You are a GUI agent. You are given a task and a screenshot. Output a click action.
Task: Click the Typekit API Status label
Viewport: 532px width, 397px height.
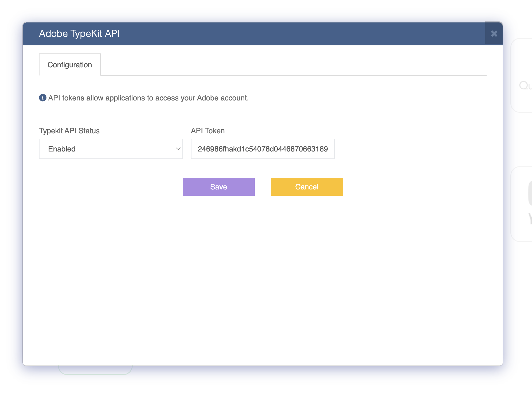click(69, 131)
